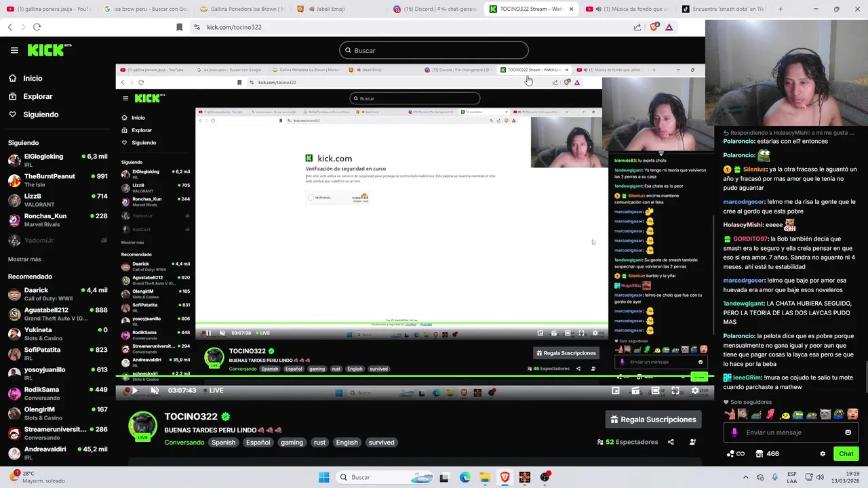
Task: Open yosoyjuanillo IRL channel
Action: coord(58,373)
